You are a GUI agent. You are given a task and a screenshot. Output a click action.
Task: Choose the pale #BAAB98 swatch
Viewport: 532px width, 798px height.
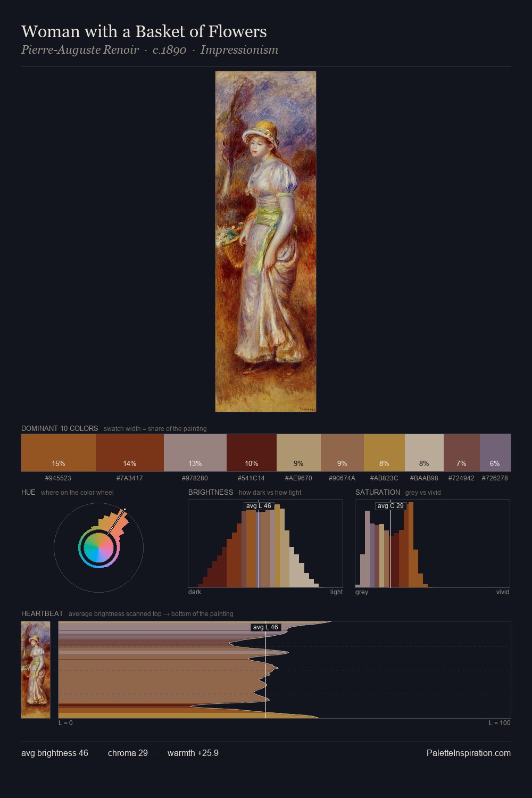[424, 453]
